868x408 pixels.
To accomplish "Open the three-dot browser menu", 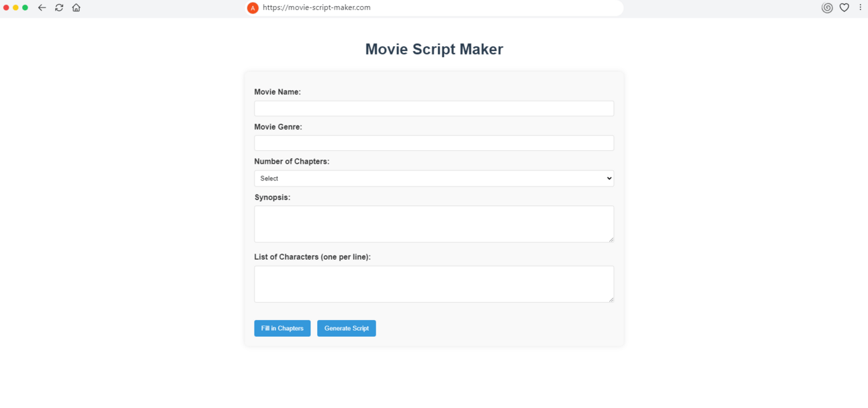I will point(860,7).
